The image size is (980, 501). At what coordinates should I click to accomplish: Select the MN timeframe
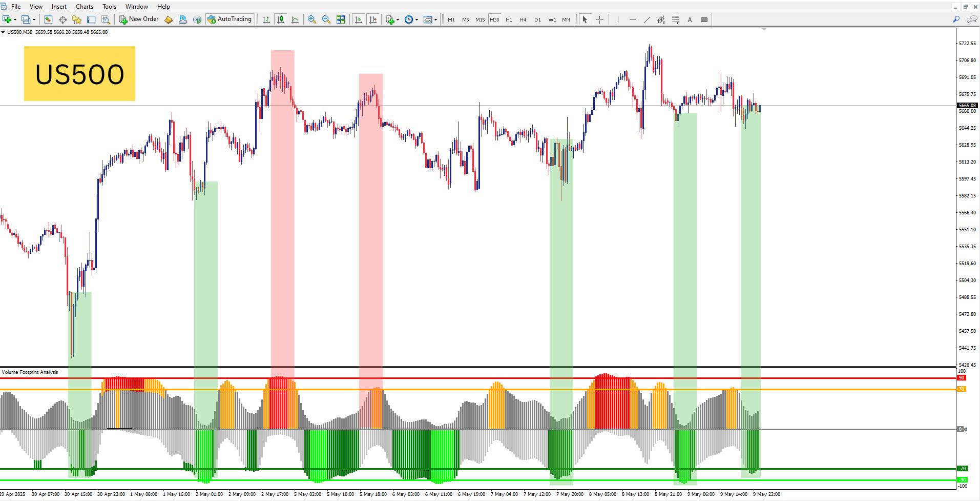click(x=566, y=19)
